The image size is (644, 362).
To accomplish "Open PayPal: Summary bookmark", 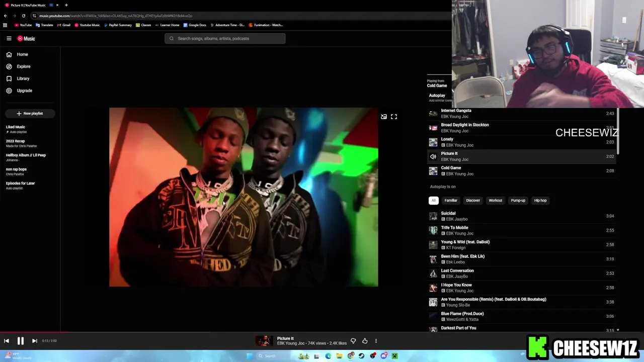I will coord(118,25).
